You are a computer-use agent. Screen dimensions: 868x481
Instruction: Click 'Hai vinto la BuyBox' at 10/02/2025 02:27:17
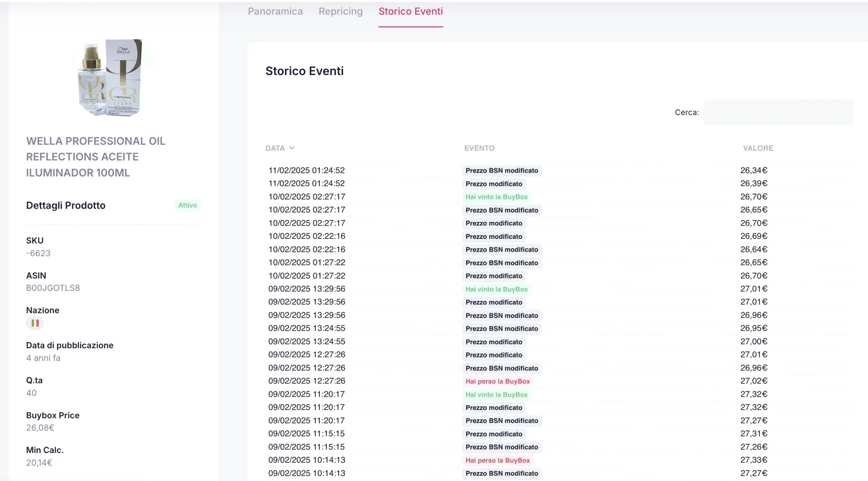(496, 197)
